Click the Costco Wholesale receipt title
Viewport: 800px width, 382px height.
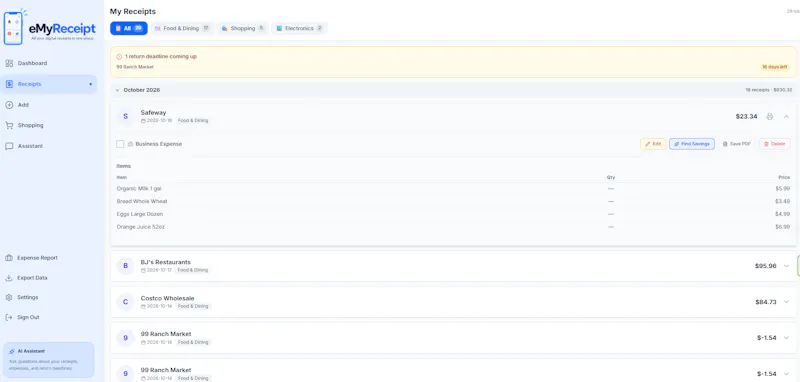(x=167, y=298)
